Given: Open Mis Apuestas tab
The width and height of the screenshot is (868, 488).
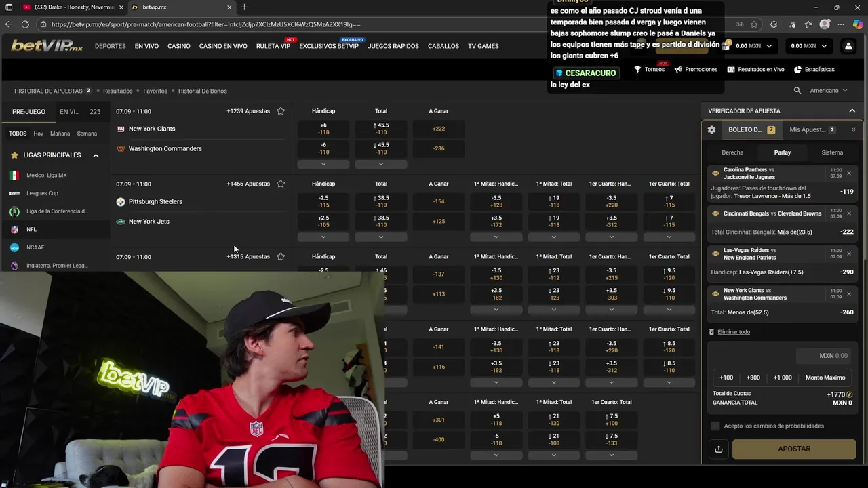Looking at the screenshot, I should [x=812, y=129].
